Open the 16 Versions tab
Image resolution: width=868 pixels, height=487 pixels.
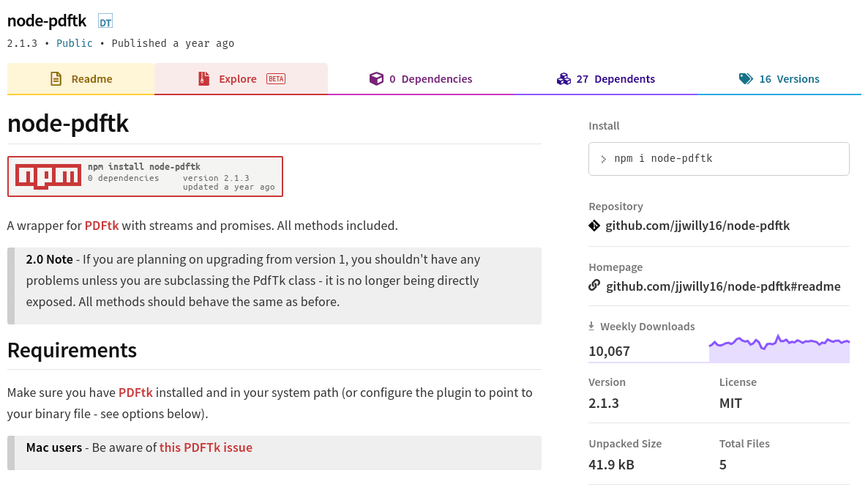[779, 78]
